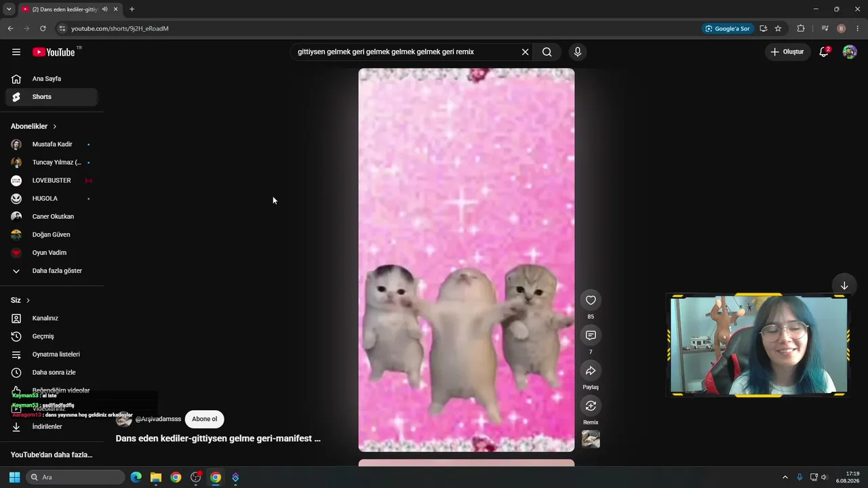Share the Short via Paylaş icon
Viewport: 868px width, 488px height.
(591, 371)
